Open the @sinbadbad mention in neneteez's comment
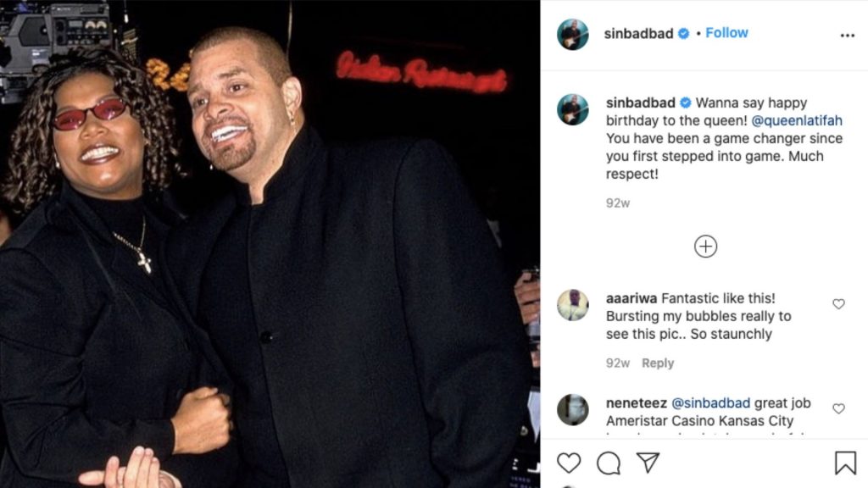Screen dimensions: 868x488 click(x=711, y=402)
